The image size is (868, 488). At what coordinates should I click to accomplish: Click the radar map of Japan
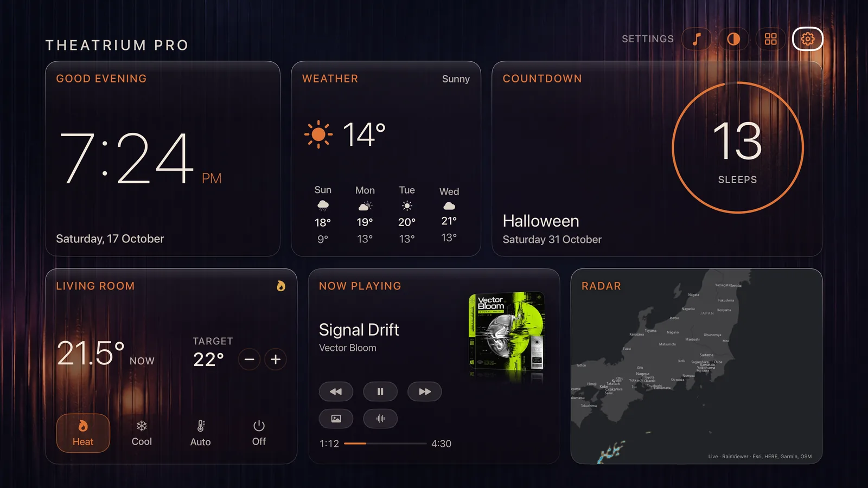pos(697,366)
